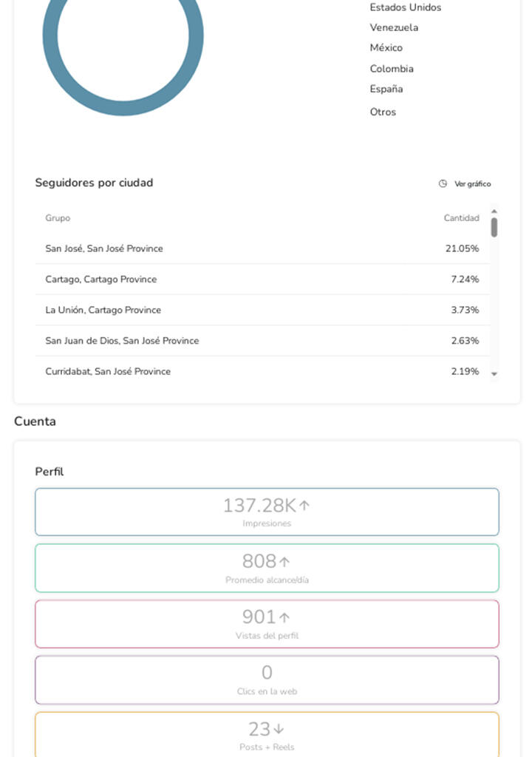Screen dimensions: 532x757
Task: Click the up arrow next to 137.28K
Action: click(304, 506)
